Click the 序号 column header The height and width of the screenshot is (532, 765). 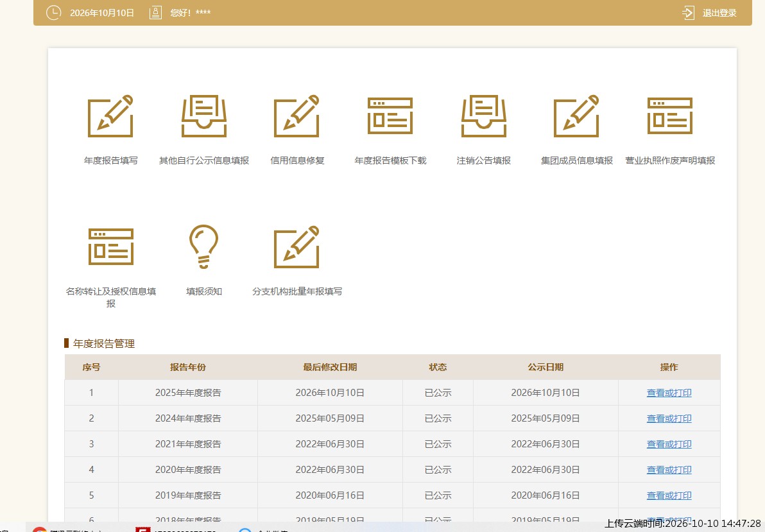point(91,367)
